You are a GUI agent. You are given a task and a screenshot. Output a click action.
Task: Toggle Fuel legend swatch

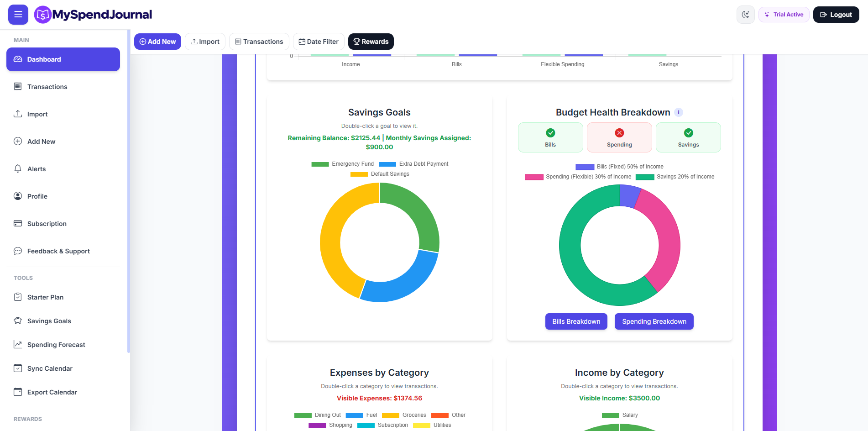tap(354, 415)
